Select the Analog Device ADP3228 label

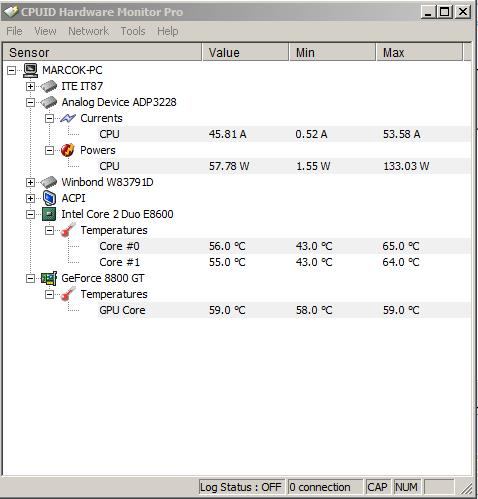click(x=119, y=102)
